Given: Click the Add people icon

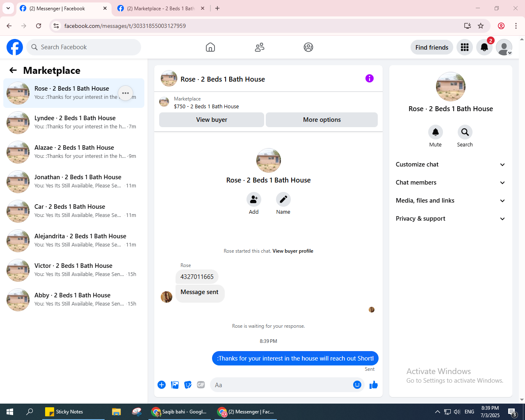Looking at the screenshot, I should tap(254, 199).
